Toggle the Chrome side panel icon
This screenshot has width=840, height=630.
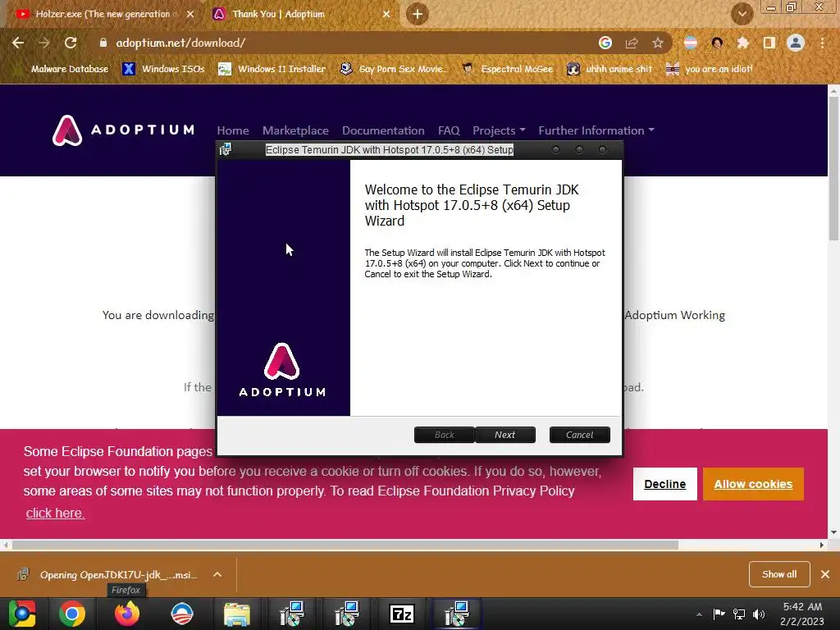point(769,43)
